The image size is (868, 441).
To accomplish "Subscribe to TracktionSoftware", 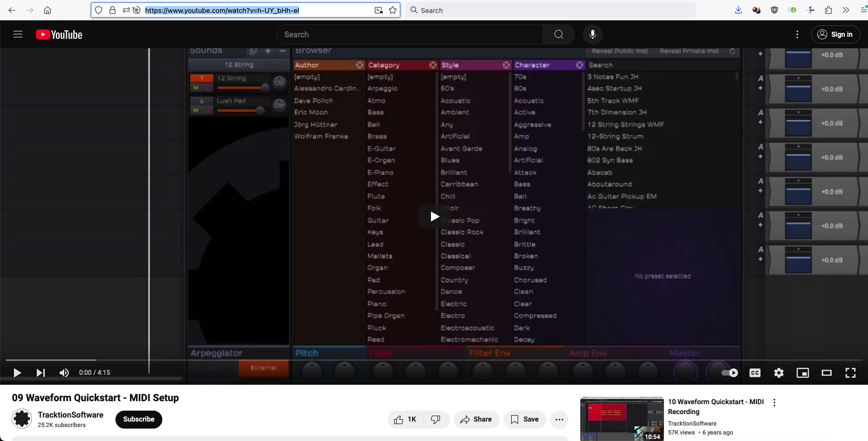I will point(139,419).
